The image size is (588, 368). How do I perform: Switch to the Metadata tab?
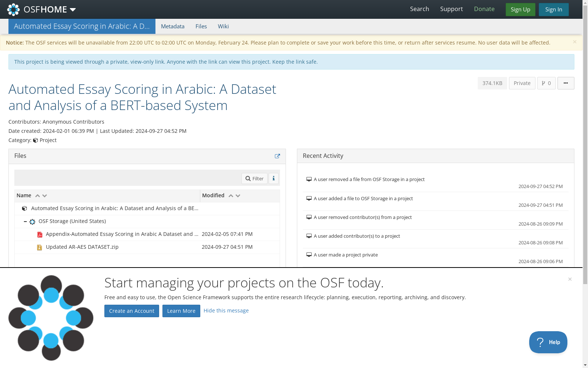pos(173,26)
